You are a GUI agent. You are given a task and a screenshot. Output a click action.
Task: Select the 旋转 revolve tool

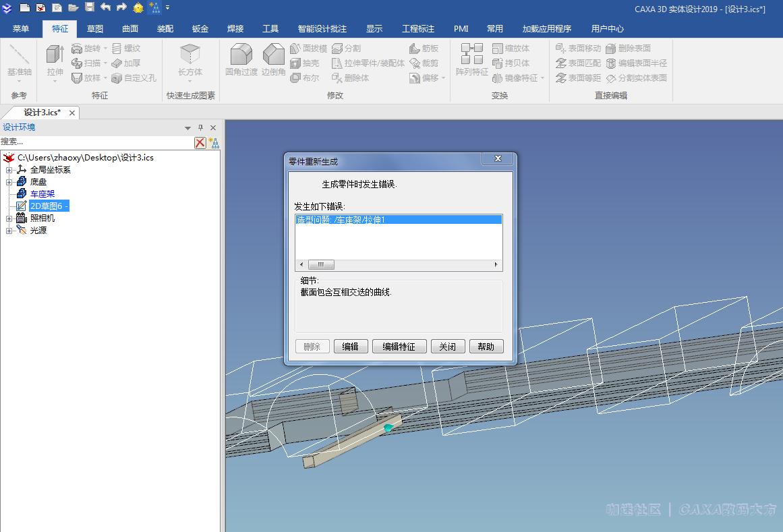coord(86,49)
